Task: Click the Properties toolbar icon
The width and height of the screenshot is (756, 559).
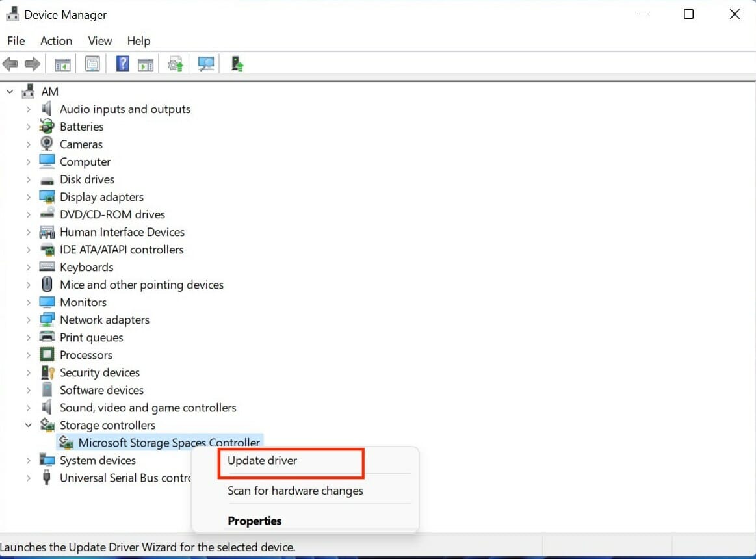Action: coord(92,63)
